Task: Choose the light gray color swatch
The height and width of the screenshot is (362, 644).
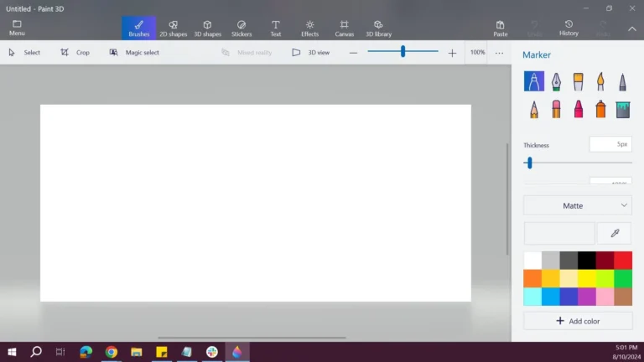Action: (550, 261)
